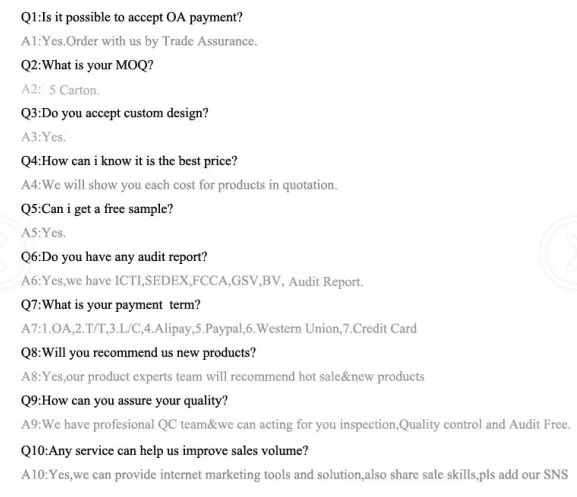Select the internet marketing tools answer A10
Viewport: 577px width, 497px height.
(x=295, y=475)
